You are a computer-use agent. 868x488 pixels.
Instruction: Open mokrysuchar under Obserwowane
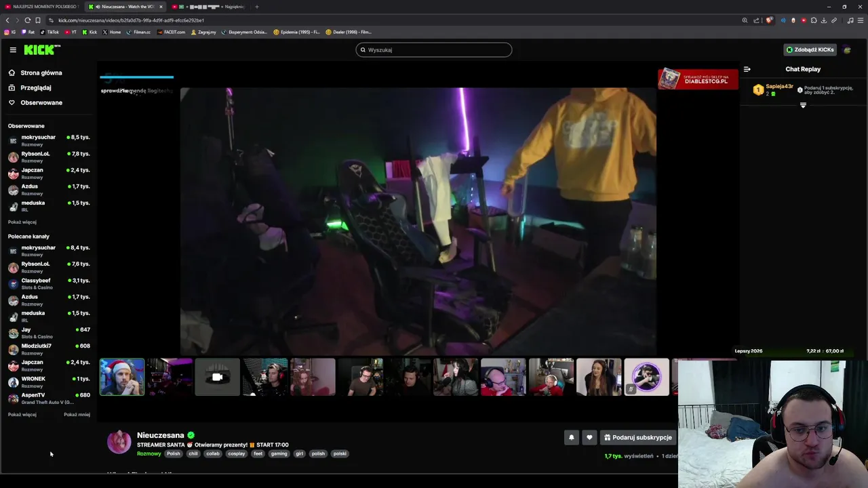click(49, 140)
